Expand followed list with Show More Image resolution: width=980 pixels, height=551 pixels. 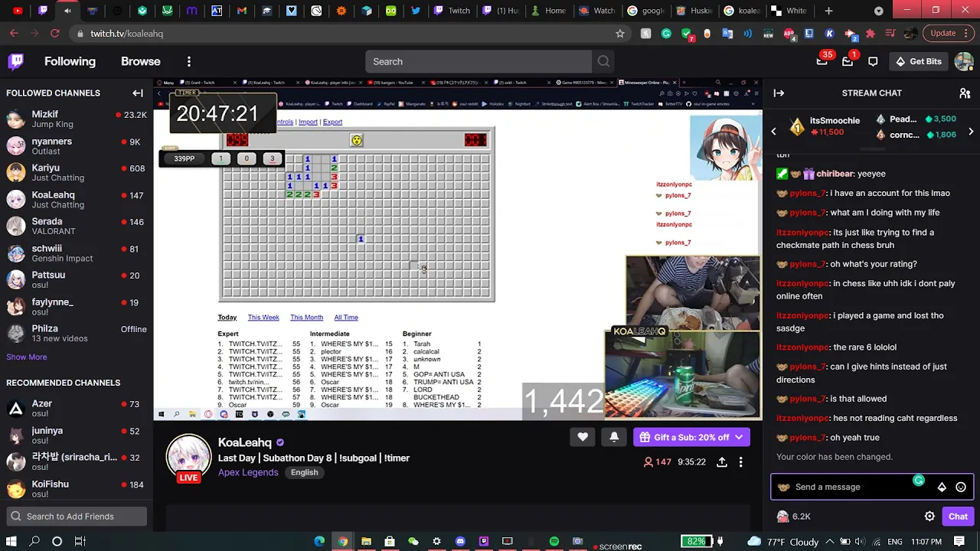point(27,357)
